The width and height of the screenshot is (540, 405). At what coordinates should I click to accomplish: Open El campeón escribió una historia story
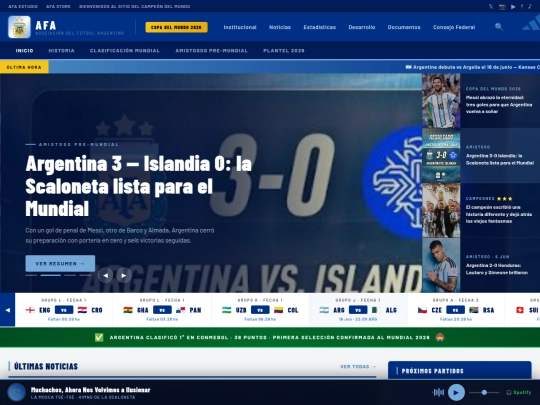(499, 214)
